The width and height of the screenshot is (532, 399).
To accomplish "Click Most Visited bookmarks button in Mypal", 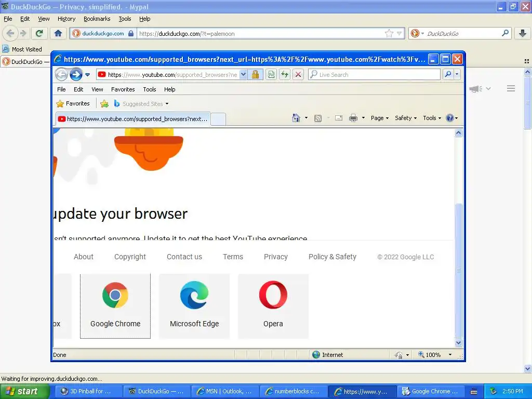I will [x=22, y=49].
